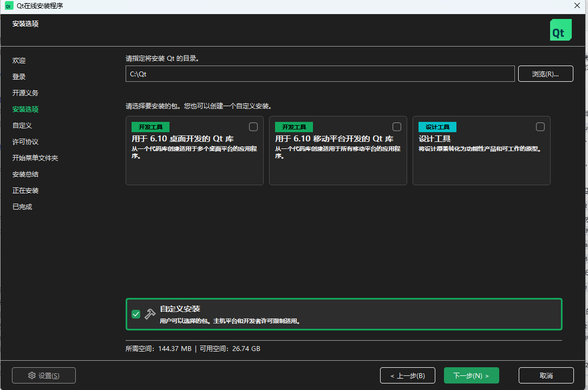Select the 正在安装 step in sidebar
Image resolution: width=588 pixels, height=390 pixels.
[25, 191]
